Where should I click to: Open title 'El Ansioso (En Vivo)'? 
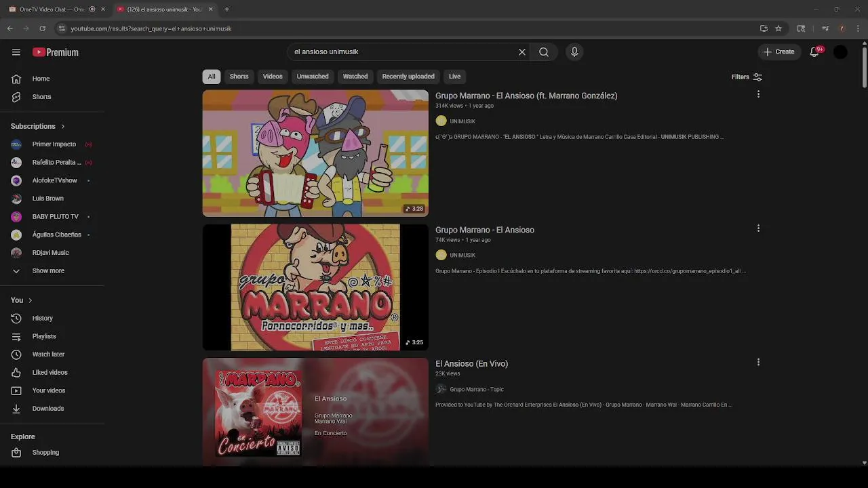(471, 364)
